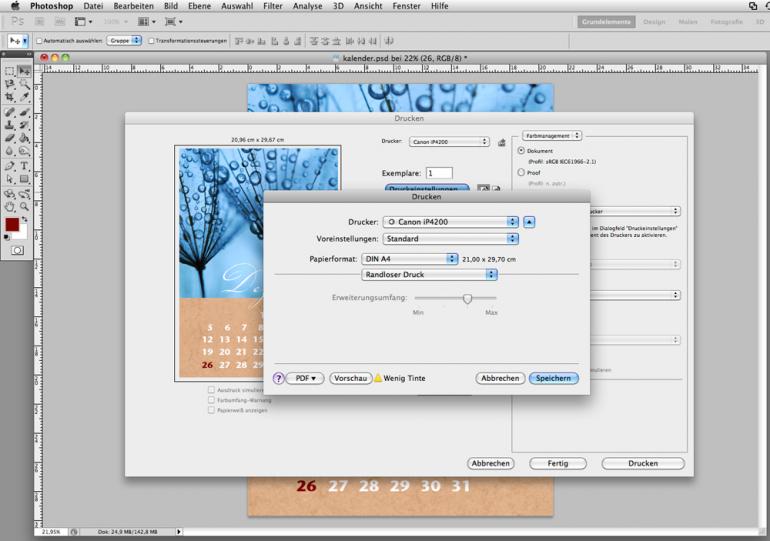The height and width of the screenshot is (541, 770).
Task: Select the Rectangular Marquee tool
Action: click(10, 71)
